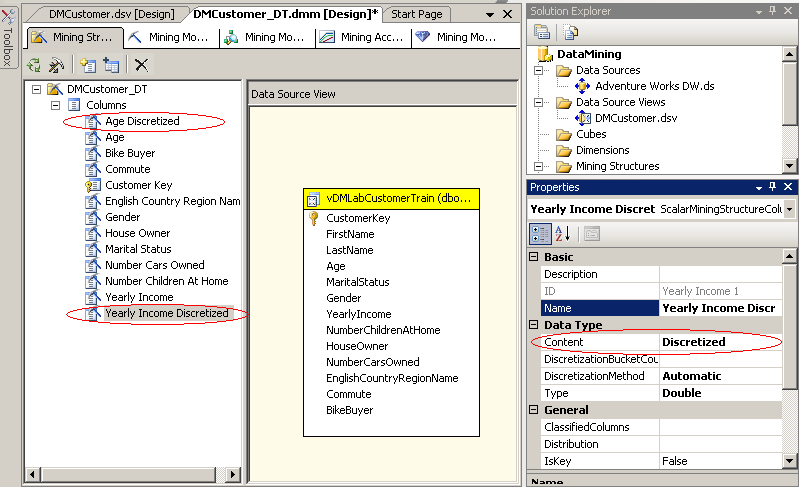The width and height of the screenshot is (799, 487).
Task: Click the DMCustomer.dsv file icon
Action: 582,118
